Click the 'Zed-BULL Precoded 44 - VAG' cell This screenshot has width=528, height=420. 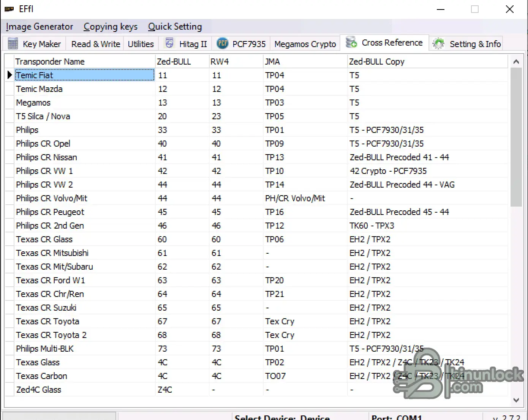point(428,185)
